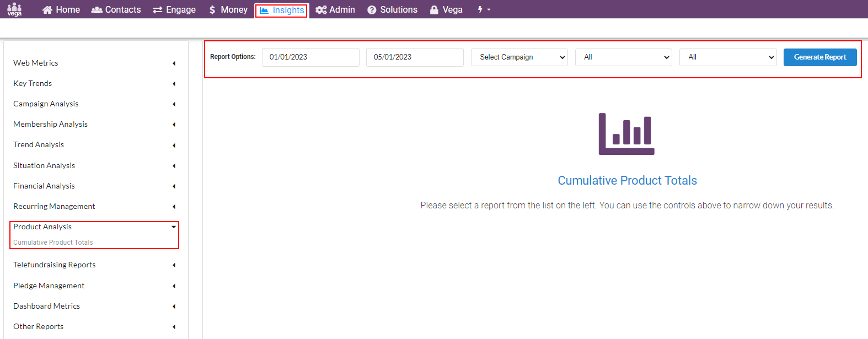The width and height of the screenshot is (868, 339).
Task: Expand Other Reports arrow
Action: 174,327
